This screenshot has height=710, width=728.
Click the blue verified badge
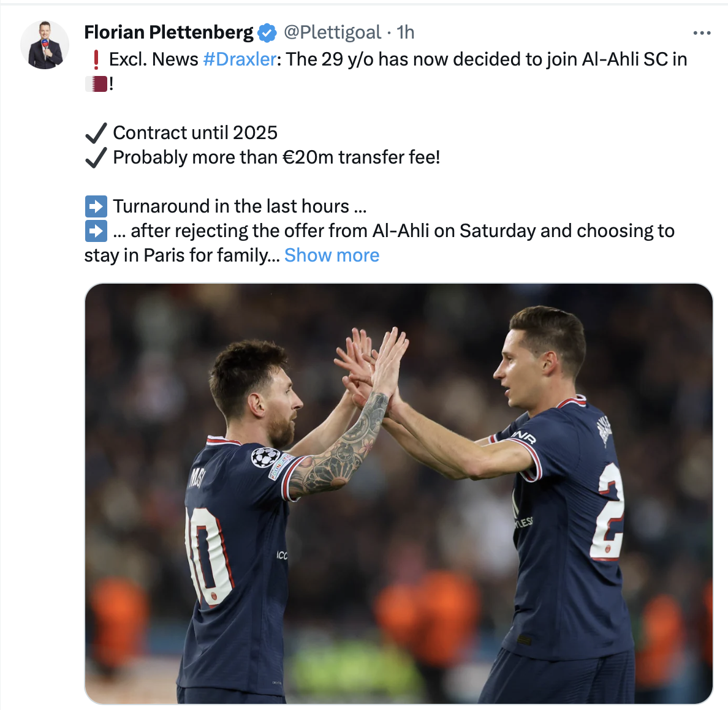267,32
